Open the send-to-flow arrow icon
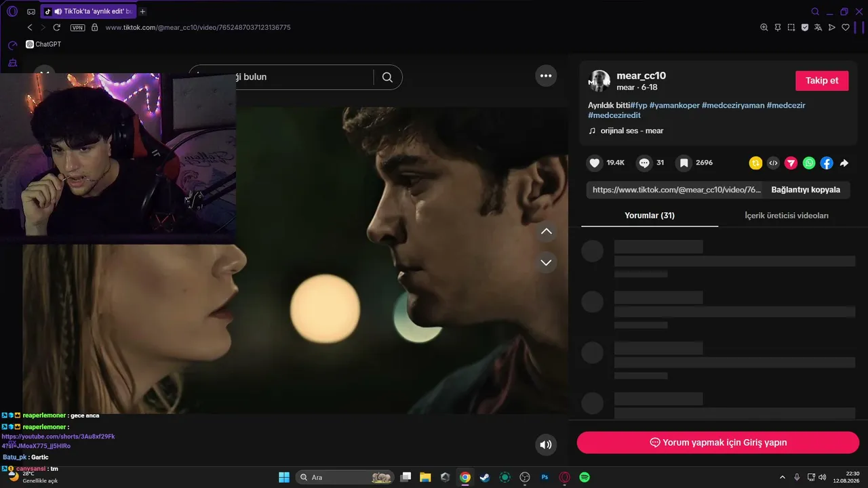 pyautogui.click(x=832, y=27)
